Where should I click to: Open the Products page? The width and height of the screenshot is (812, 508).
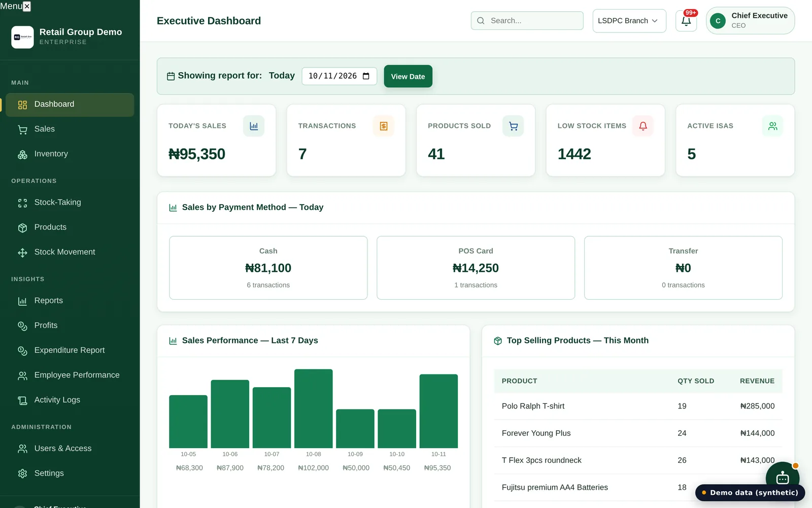[x=70, y=228]
